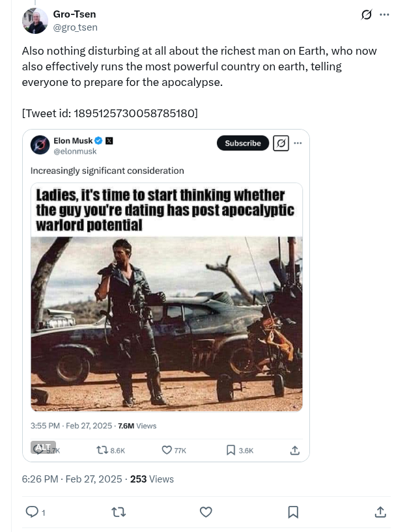Open the @gro_tsen handle link
Image resolution: width=394 pixels, height=532 pixels.
[x=75, y=27]
